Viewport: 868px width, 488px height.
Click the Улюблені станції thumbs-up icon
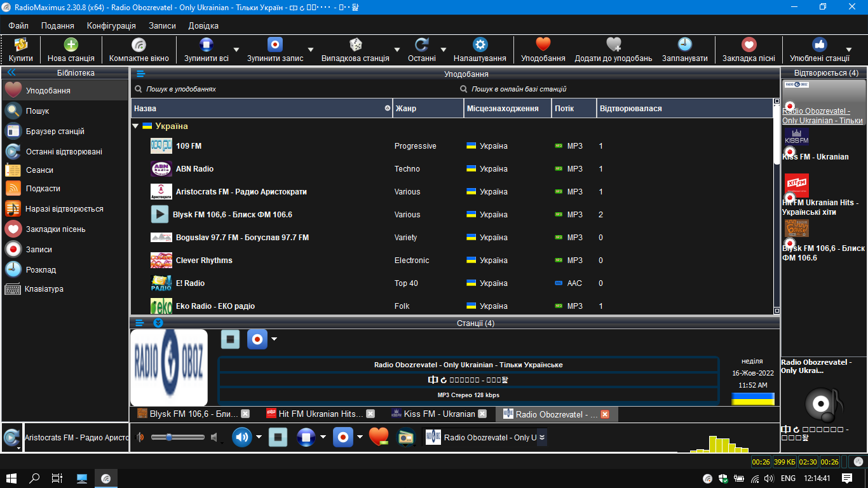[819, 44]
